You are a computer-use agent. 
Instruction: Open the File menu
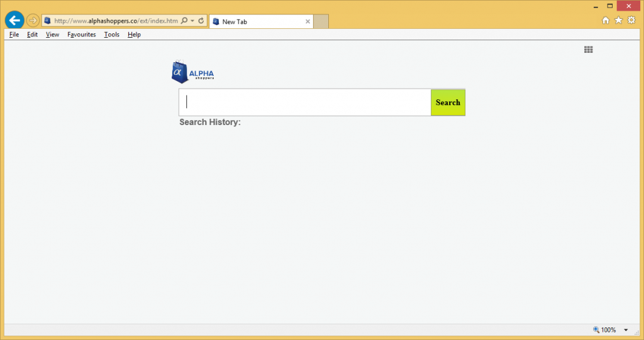[x=14, y=35]
